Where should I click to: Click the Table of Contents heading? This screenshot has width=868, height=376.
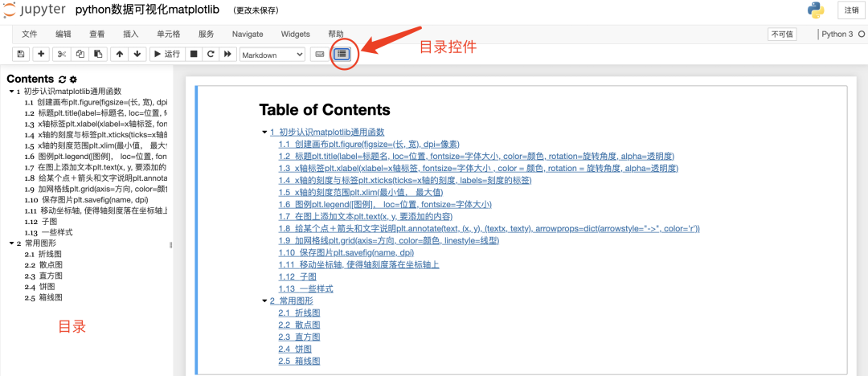(x=325, y=109)
